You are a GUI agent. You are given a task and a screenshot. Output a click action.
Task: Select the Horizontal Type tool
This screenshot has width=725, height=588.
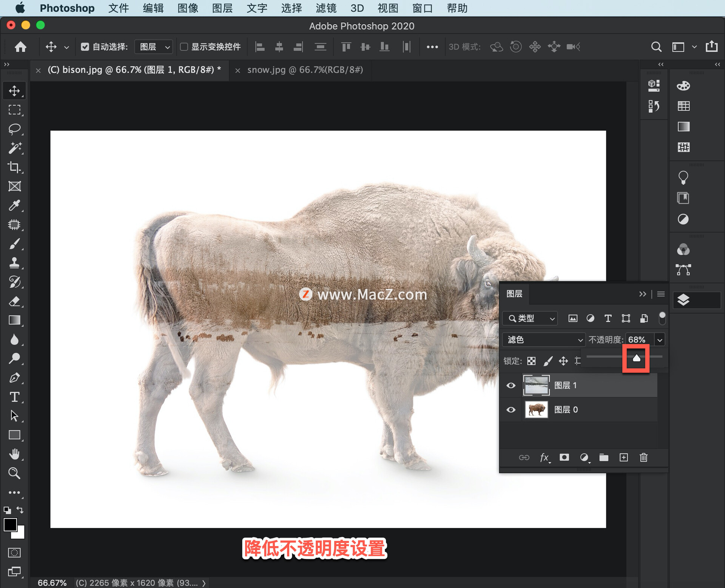[14, 397]
